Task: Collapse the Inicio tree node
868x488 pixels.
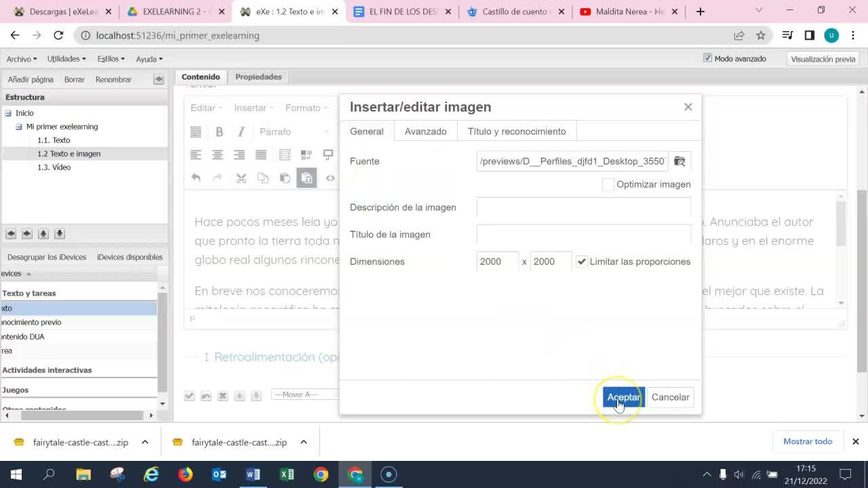Action: click(8, 113)
